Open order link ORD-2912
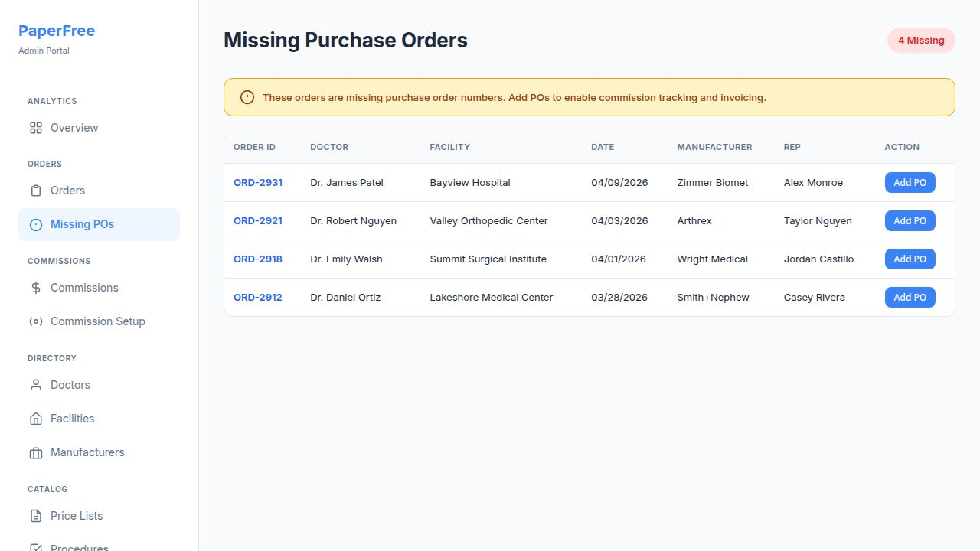Screen dimensions: 980x551 pyautogui.click(x=258, y=297)
